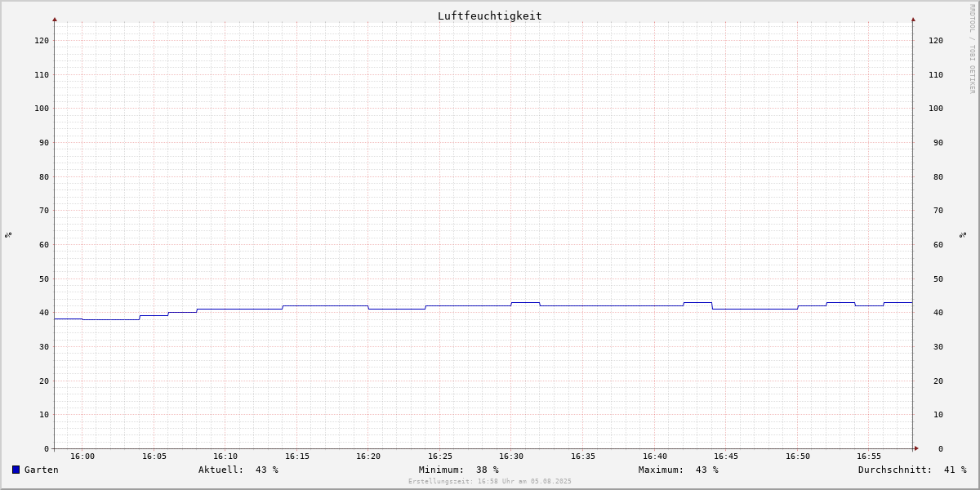Click the 16:20 time axis label
This screenshot has height=490, width=980.
368,456
